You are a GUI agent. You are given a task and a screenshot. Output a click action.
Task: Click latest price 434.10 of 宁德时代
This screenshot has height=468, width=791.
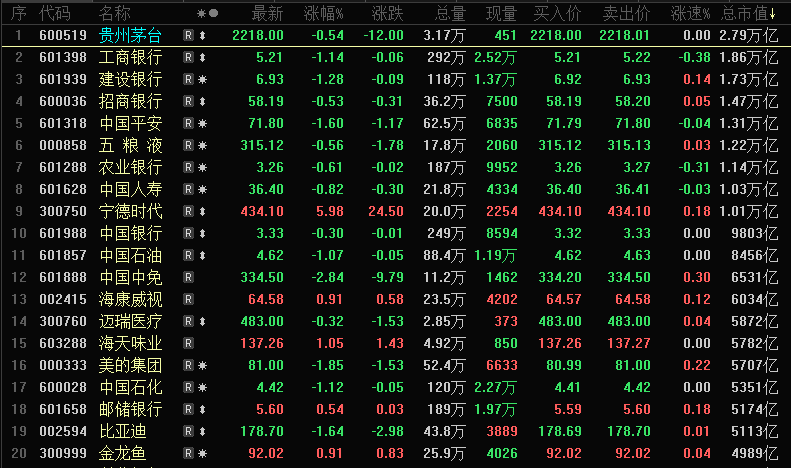(262, 211)
